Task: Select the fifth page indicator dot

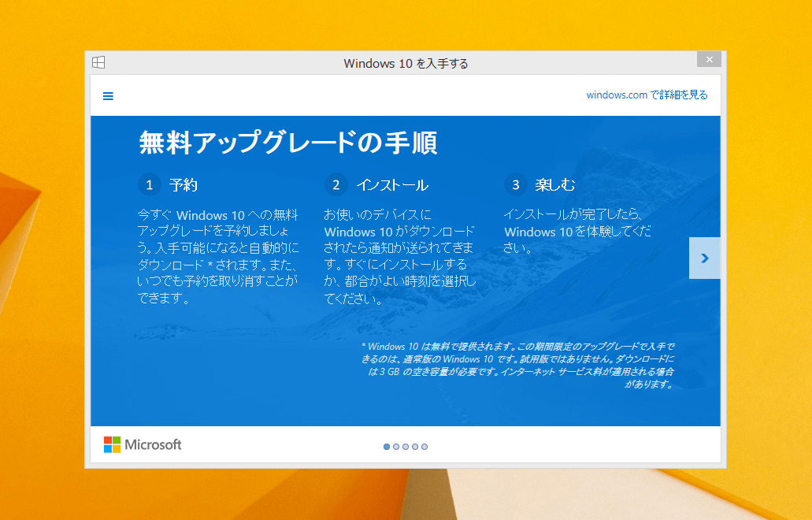Action: coord(425,447)
